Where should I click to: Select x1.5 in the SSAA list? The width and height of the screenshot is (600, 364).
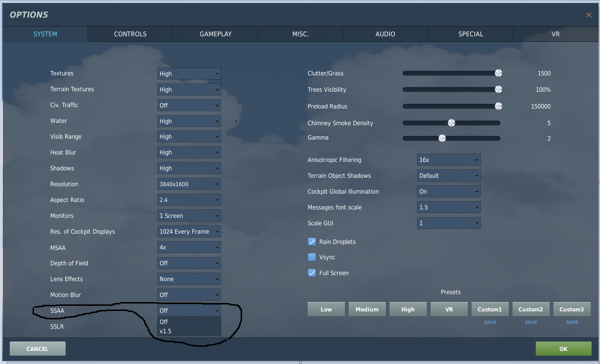(189, 331)
